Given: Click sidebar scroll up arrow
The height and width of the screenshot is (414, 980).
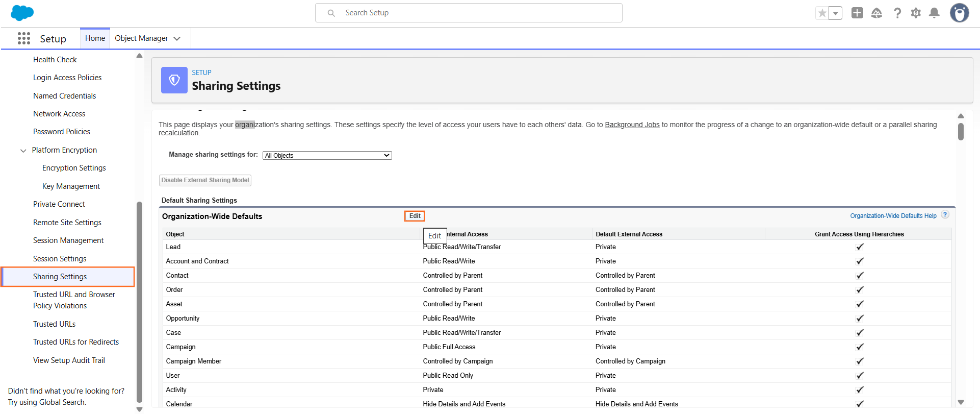Looking at the screenshot, I should [139, 56].
